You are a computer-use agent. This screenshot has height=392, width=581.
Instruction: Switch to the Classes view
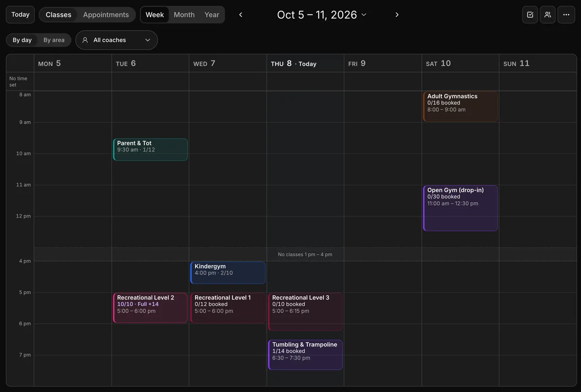tap(59, 15)
